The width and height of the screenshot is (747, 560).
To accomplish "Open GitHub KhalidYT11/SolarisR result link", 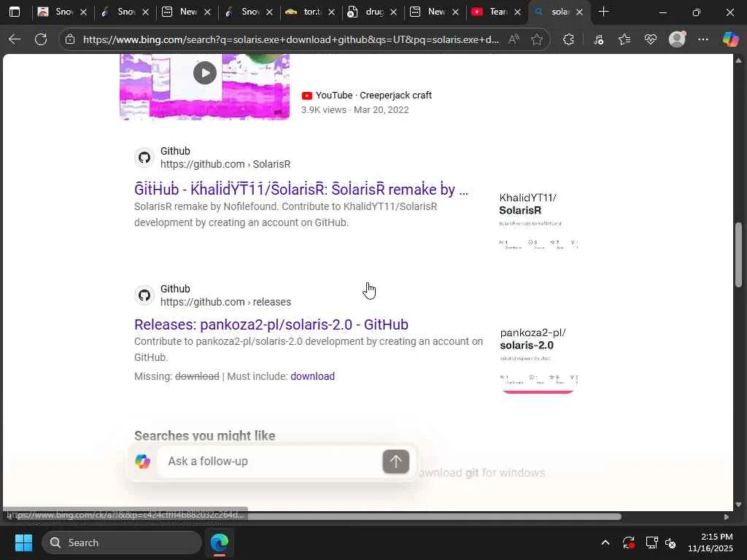I will pyautogui.click(x=301, y=189).
